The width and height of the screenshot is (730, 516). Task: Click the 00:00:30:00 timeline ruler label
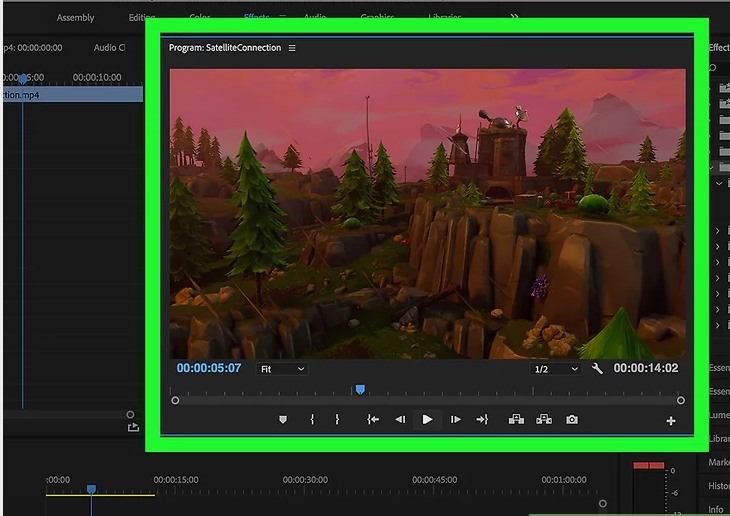[x=305, y=480]
